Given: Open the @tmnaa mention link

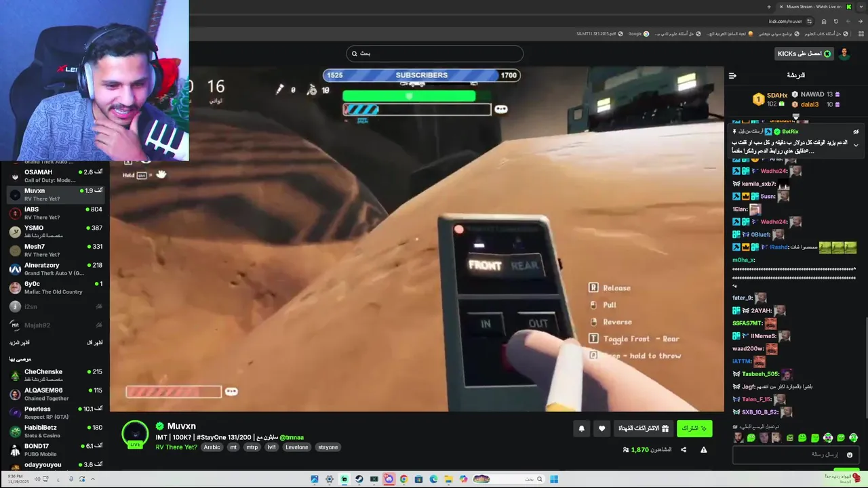Looking at the screenshot, I should [x=292, y=437].
